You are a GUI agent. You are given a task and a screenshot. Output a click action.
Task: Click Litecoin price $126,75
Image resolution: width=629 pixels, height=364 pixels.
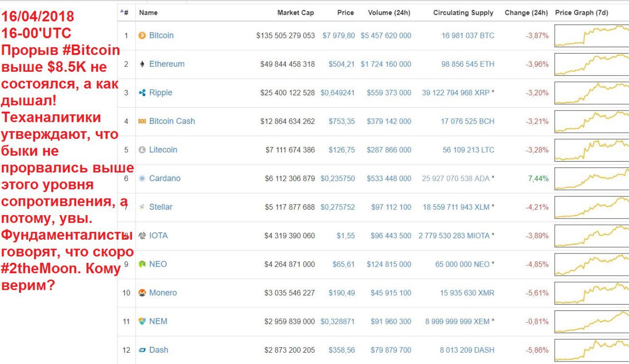(x=342, y=150)
